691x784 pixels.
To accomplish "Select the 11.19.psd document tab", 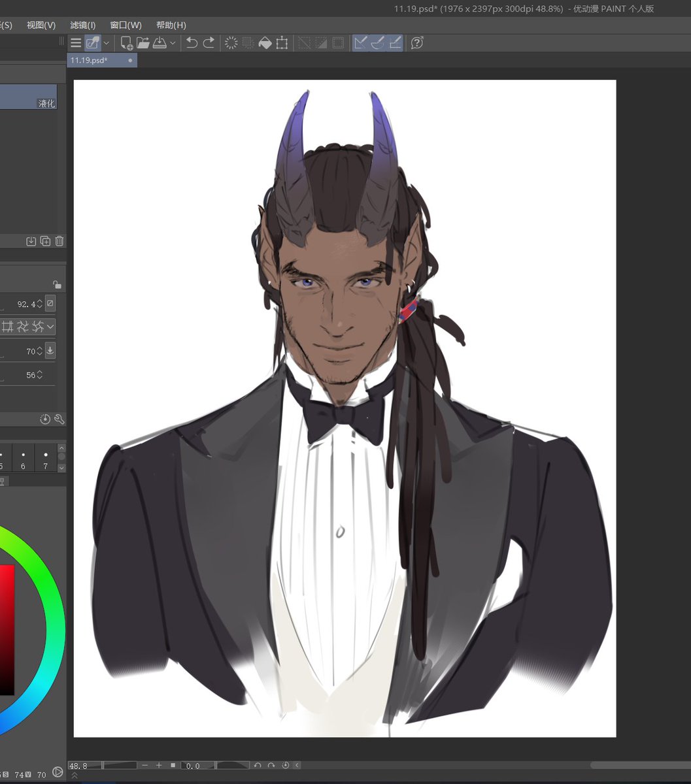I will pyautogui.click(x=102, y=60).
